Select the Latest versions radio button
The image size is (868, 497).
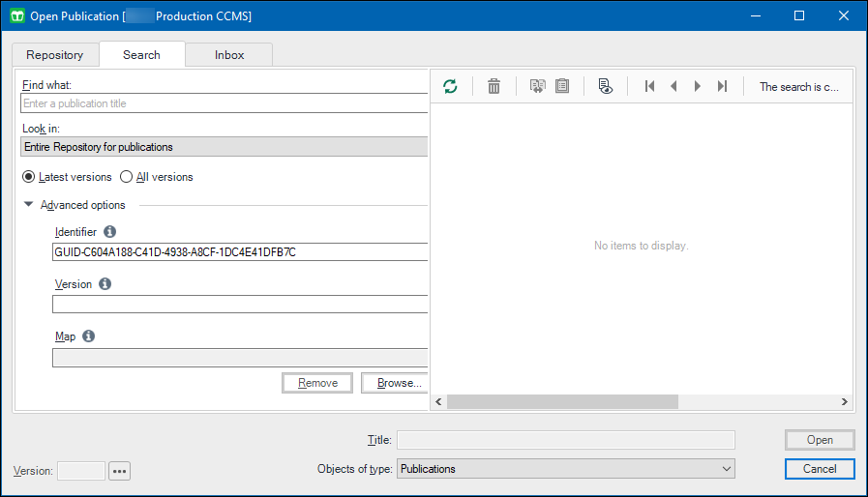click(28, 177)
